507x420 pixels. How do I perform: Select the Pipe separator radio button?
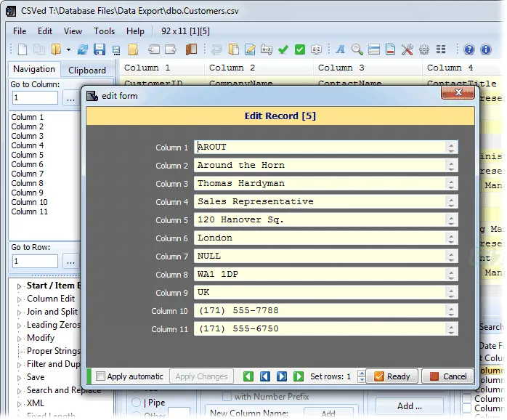coord(136,403)
